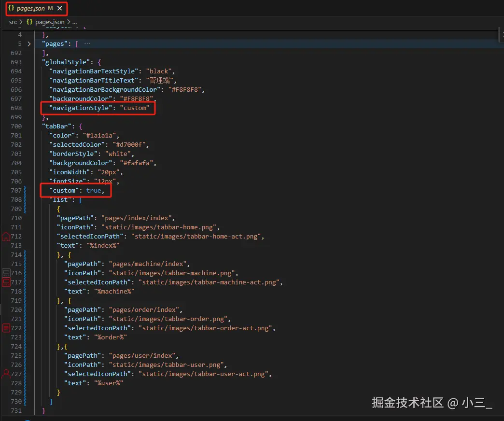Click the "black" value
This screenshot has width=504, height=421.
pos(158,71)
